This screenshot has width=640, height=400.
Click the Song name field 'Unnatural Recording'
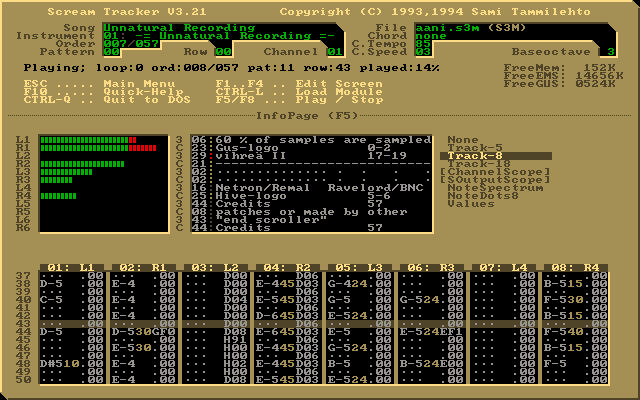(x=179, y=28)
